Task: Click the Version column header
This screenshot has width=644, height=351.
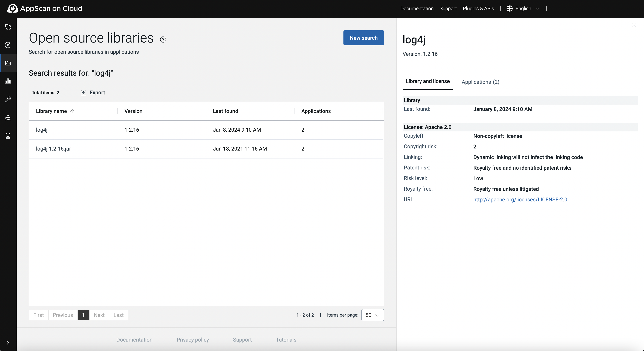Action: point(133,111)
